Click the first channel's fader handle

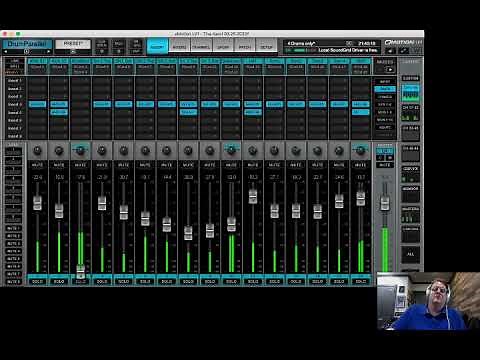tap(37, 203)
